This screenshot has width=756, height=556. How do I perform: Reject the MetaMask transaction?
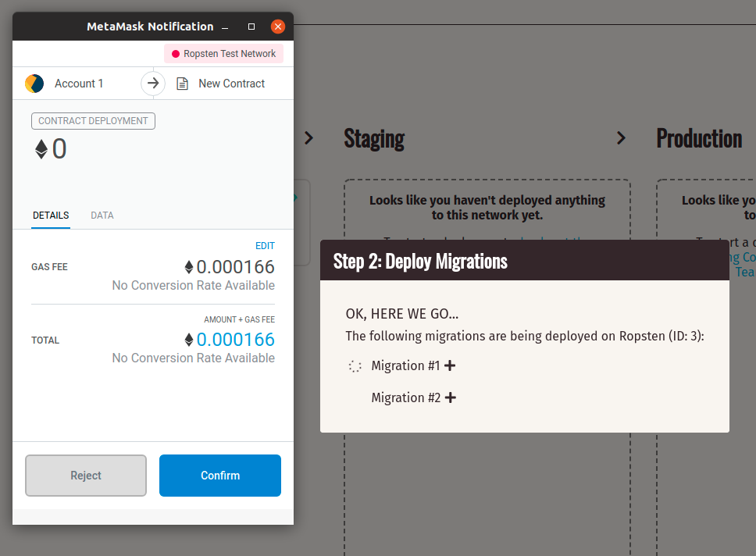(86, 476)
